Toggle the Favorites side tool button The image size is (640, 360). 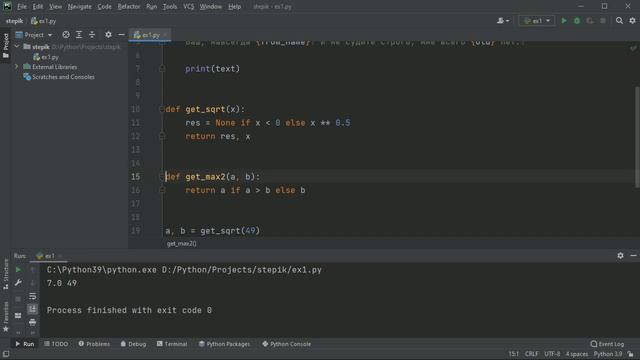coord(5,317)
